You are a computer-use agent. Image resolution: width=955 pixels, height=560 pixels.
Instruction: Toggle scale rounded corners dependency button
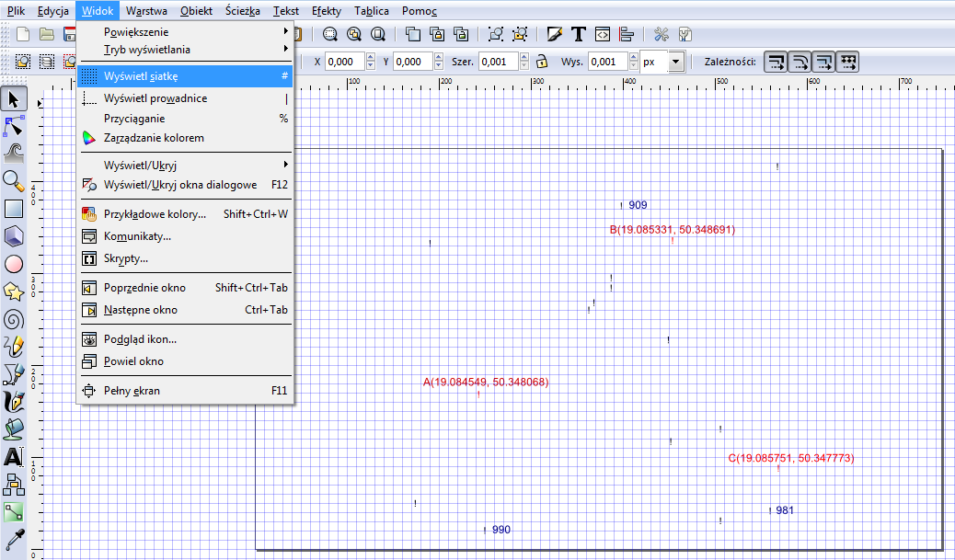800,62
